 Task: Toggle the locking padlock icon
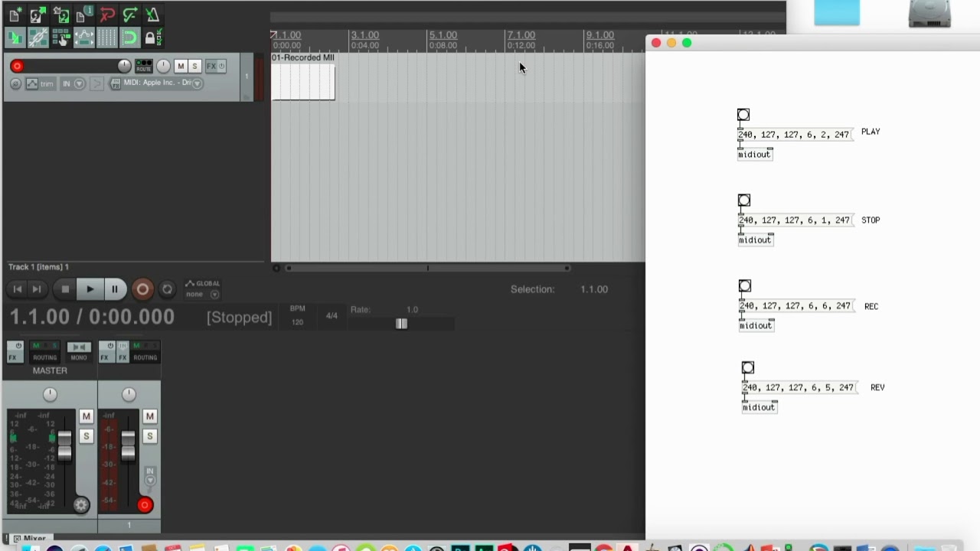click(152, 37)
